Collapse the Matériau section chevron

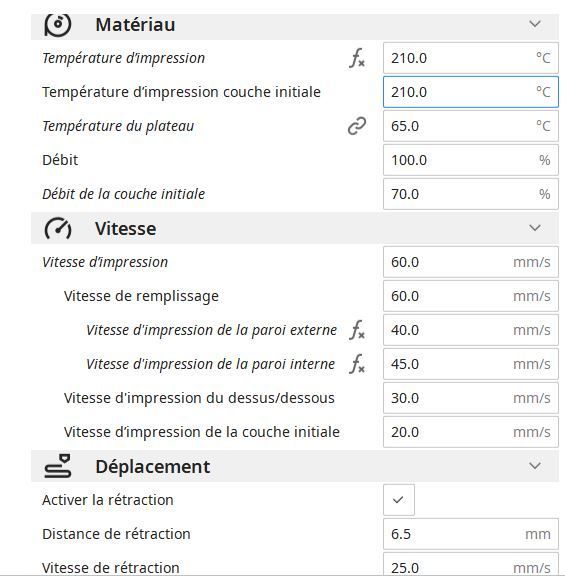535,24
